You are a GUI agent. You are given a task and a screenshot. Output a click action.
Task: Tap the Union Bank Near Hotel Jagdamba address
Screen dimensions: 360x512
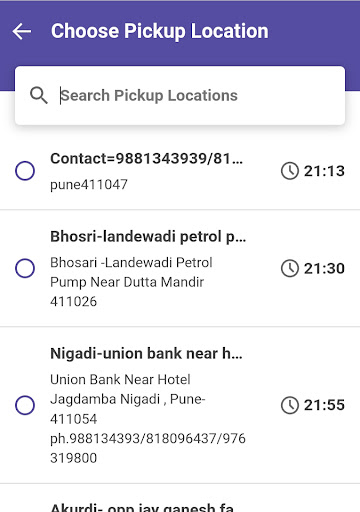point(148,419)
